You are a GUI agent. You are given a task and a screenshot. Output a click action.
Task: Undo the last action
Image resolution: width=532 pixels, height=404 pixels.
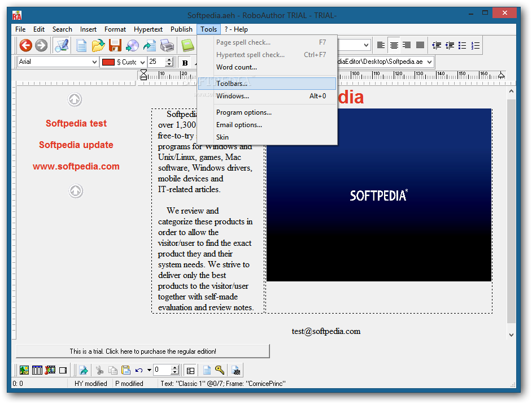tap(139, 370)
